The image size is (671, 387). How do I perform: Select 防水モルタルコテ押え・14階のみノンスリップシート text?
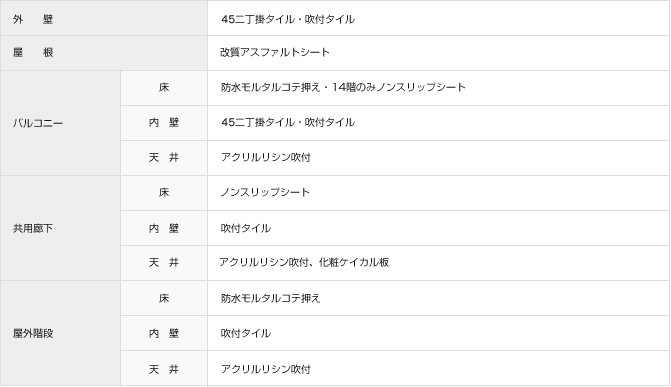(x=343, y=87)
